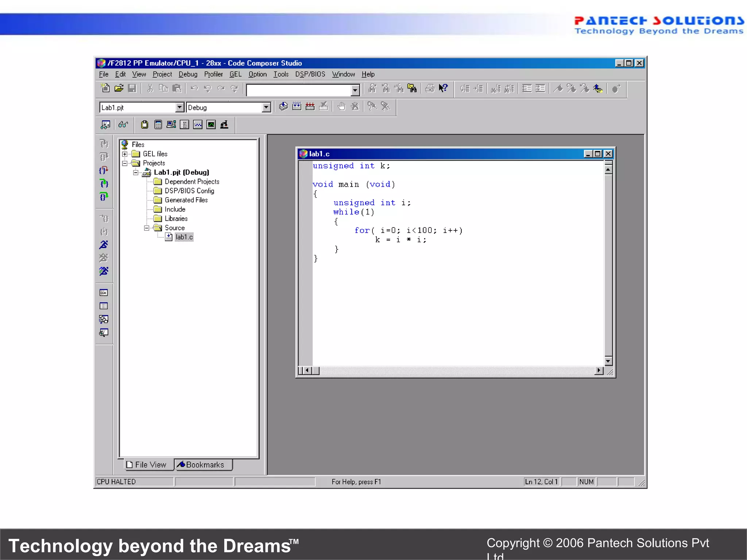The image size is (747, 560).
Task: Click the Edit Bookmarks hand icon
Action: click(598, 89)
